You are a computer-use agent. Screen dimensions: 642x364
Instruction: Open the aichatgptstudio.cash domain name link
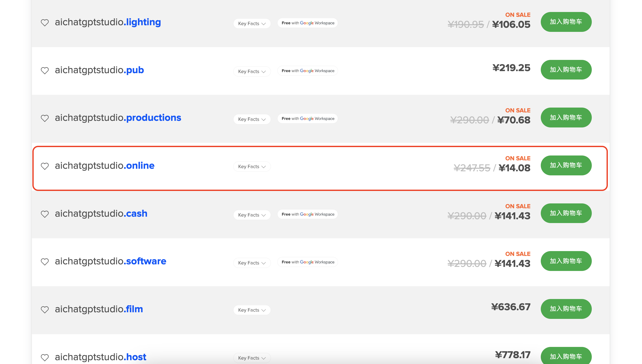tap(101, 214)
